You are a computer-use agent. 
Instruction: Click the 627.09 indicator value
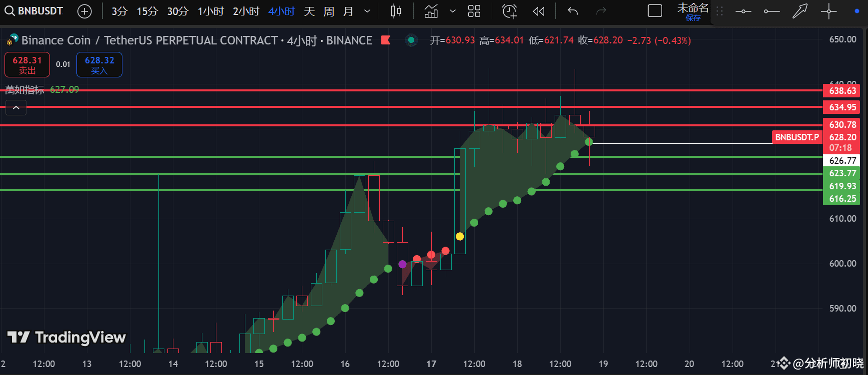(x=64, y=90)
